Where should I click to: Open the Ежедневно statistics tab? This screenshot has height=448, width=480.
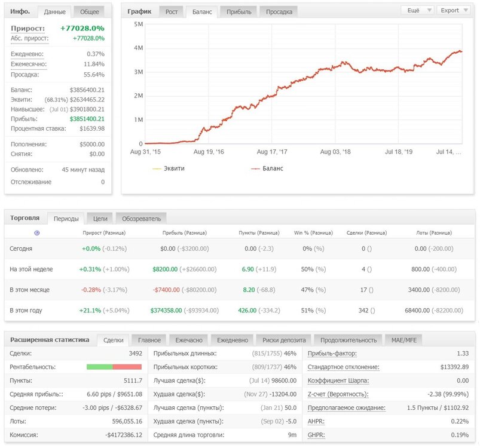point(233,340)
